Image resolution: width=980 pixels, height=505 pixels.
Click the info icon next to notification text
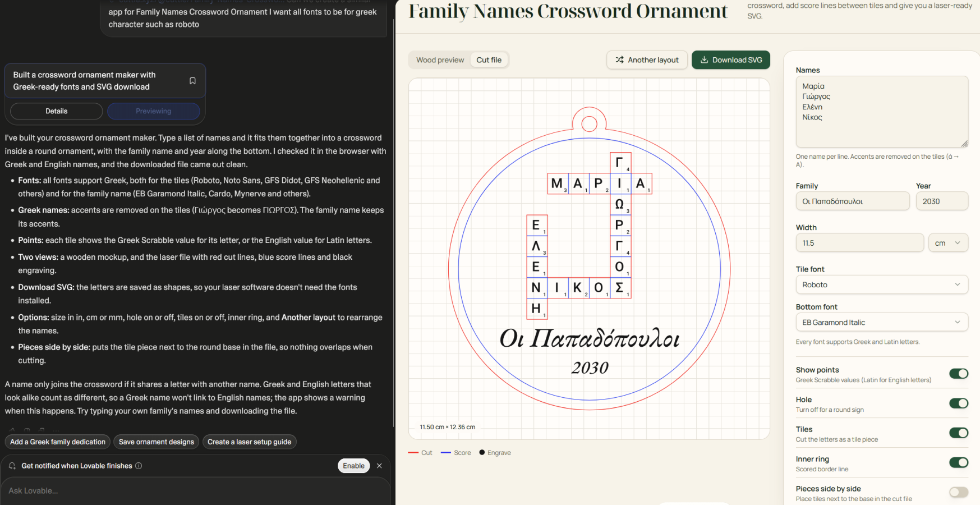(139, 466)
